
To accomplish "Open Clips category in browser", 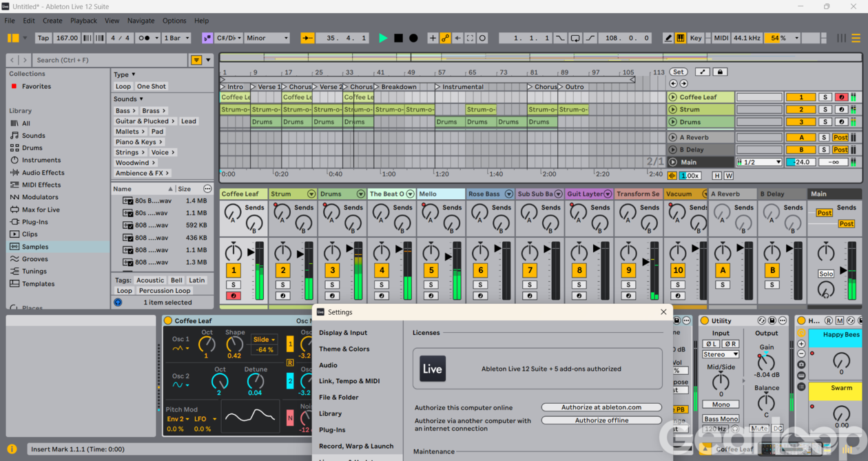I will coord(30,235).
